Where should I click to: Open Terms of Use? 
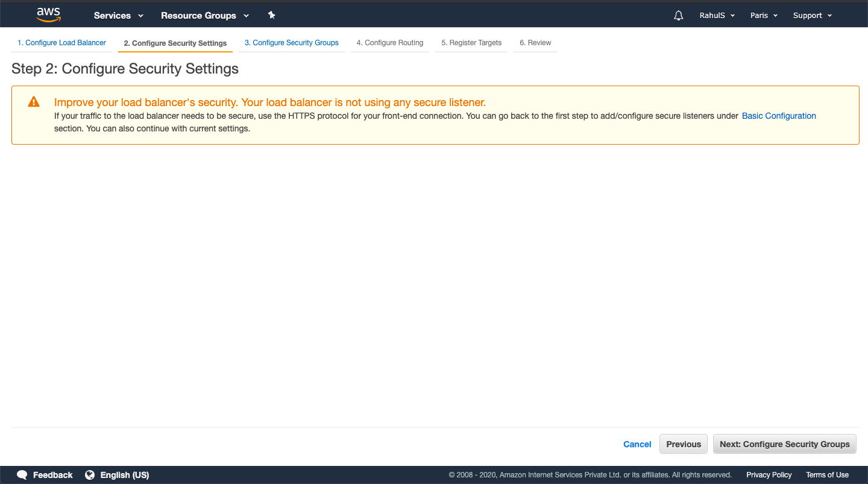pyautogui.click(x=827, y=475)
